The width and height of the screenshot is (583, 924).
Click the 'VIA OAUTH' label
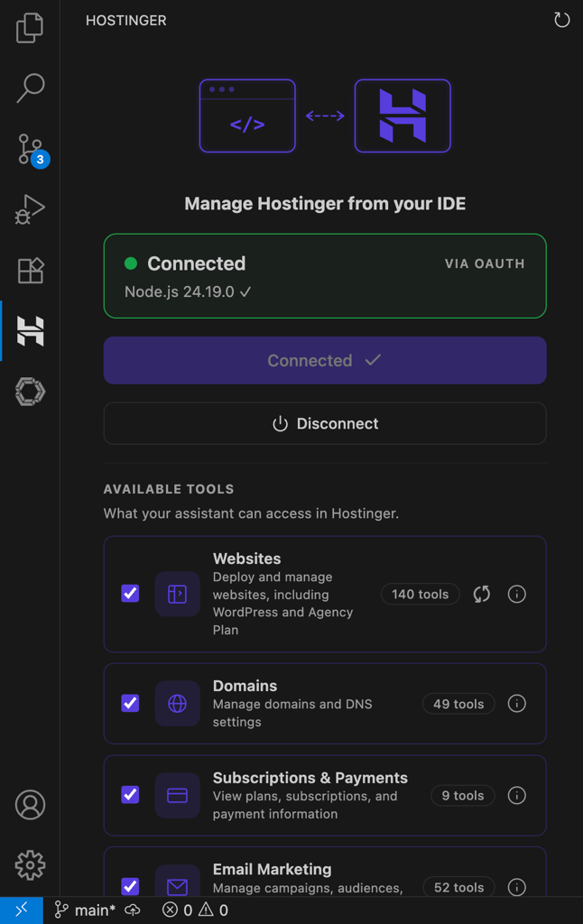pos(485,264)
